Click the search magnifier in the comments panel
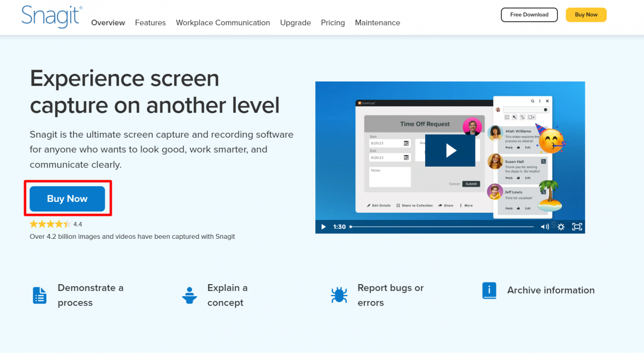 click(532, 101)
